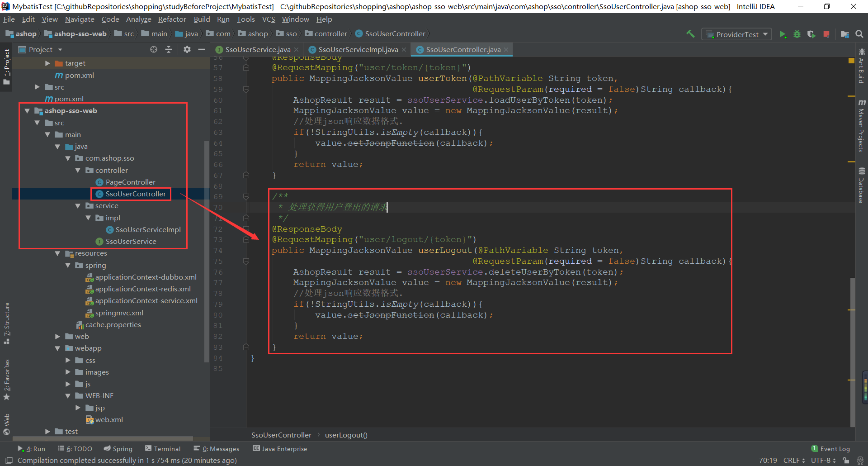Toggle fold marker at line 69 Javadoc
The height and width of the screenshot is (466, 868).
coord(246,196)
